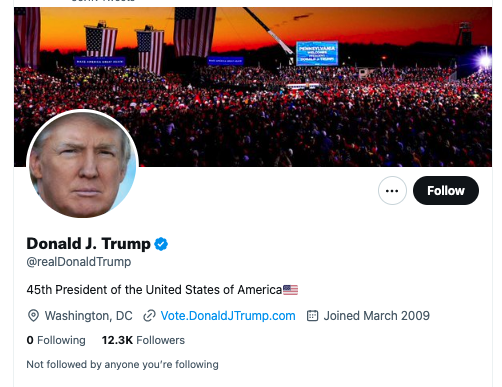Click the Pennsylvania screen in the banner
The height and width of the screenshot is (387, 502).
(317, 53)
